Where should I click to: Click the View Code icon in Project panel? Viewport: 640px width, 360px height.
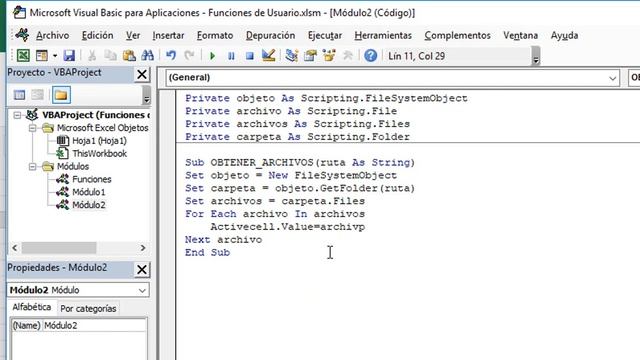coord(19,95)
